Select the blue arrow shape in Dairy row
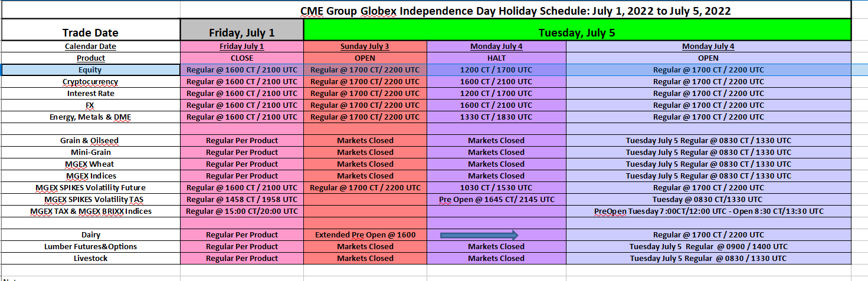 [479, 235]
